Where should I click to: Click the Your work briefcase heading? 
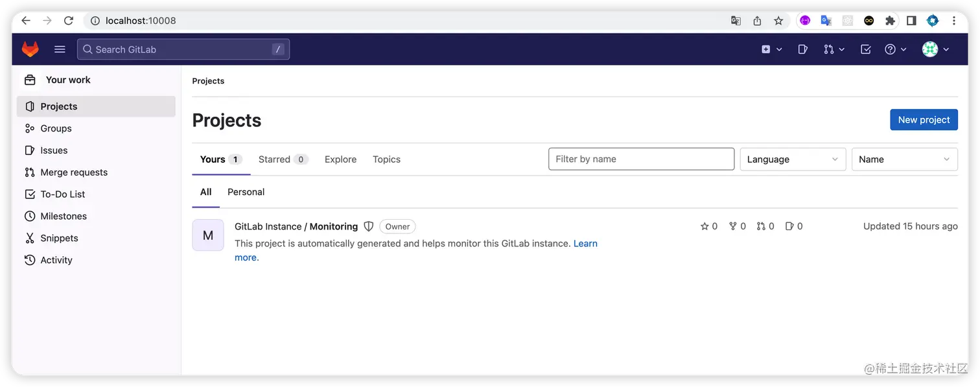pos(57,80)
